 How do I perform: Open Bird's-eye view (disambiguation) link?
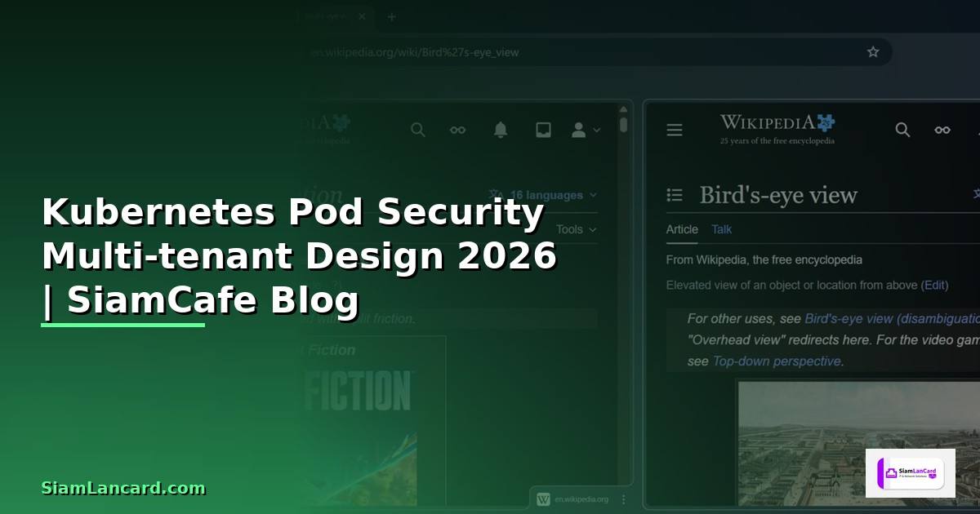pos(892,318)
